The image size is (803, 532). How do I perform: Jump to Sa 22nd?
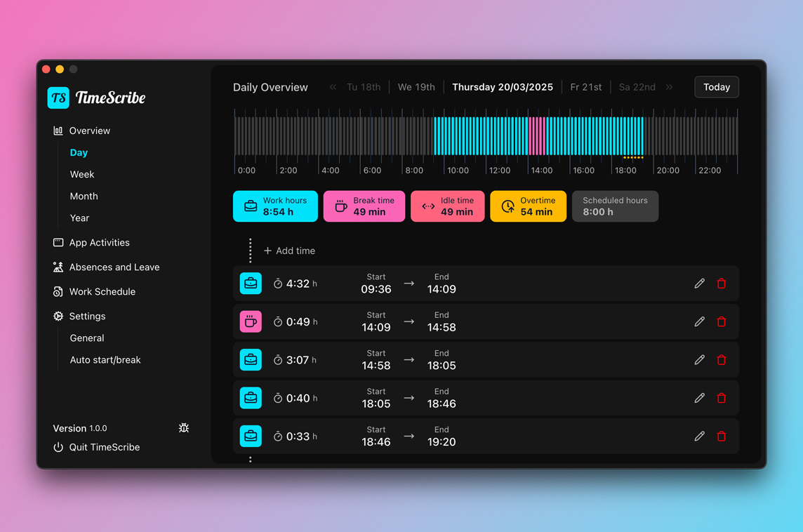pos(637,87)
